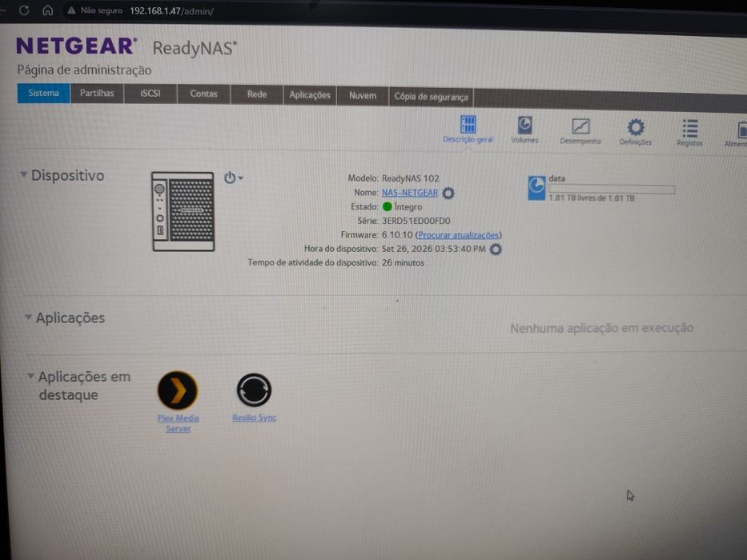Click the Não seguro warning icon
This screenshot has height=560, width=747.
point(71,10)
